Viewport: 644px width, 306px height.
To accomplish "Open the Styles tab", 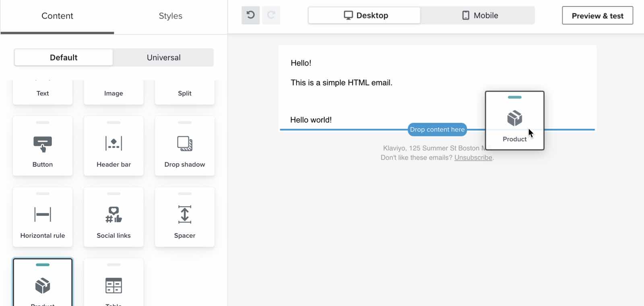I will 170,16.
